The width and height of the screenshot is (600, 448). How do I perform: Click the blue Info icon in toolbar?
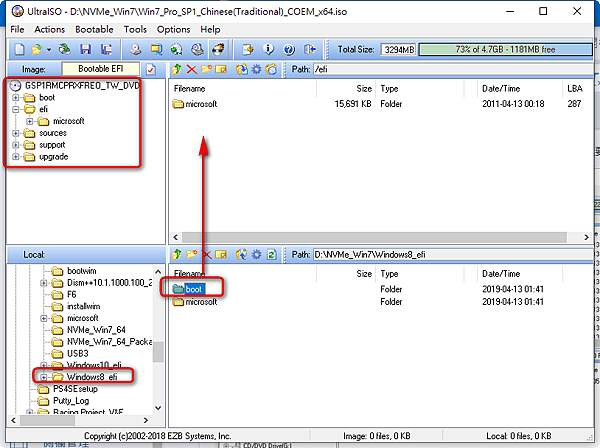(269, 49)
